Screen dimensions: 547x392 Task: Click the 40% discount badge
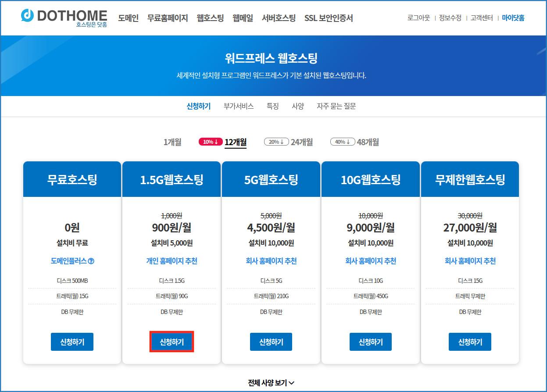pyautogui.click(x=343, y=142)
